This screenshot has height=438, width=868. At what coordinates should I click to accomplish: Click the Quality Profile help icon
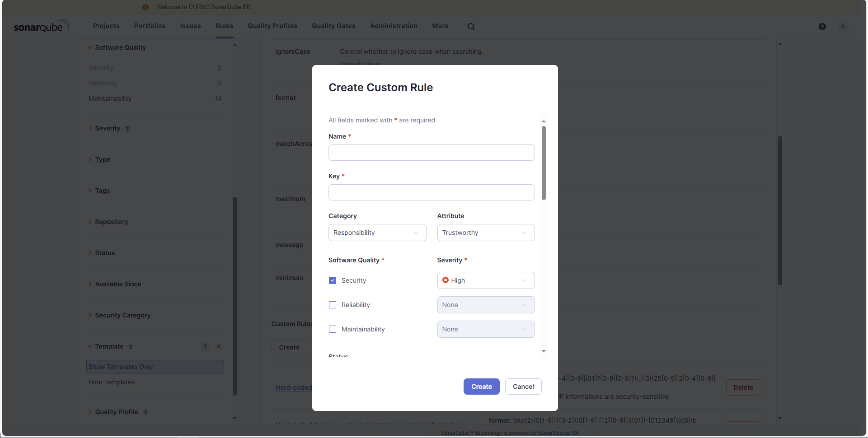coord(145,412)
